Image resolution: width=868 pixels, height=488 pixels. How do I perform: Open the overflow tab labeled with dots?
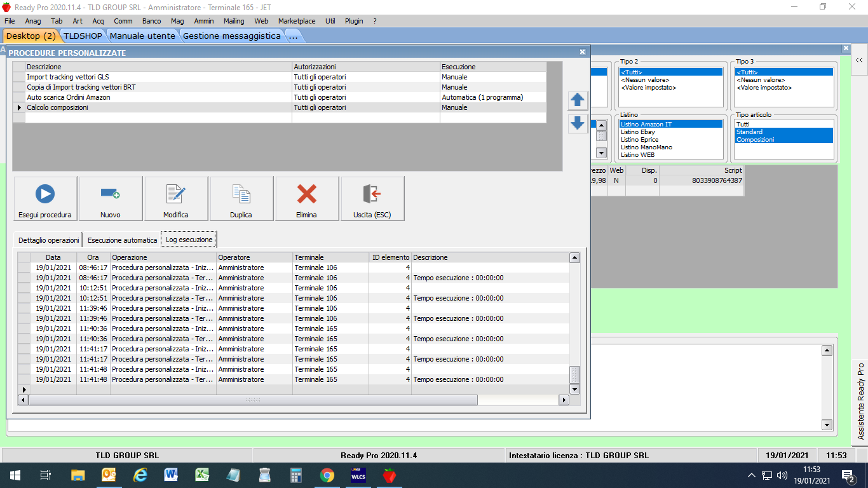(x=294, y=36)
